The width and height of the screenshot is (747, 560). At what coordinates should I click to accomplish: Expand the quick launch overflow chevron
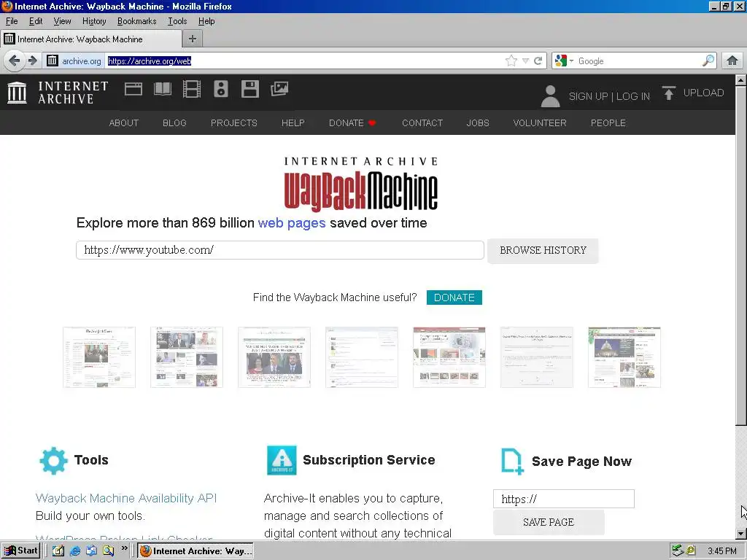[x=124, y=548]
